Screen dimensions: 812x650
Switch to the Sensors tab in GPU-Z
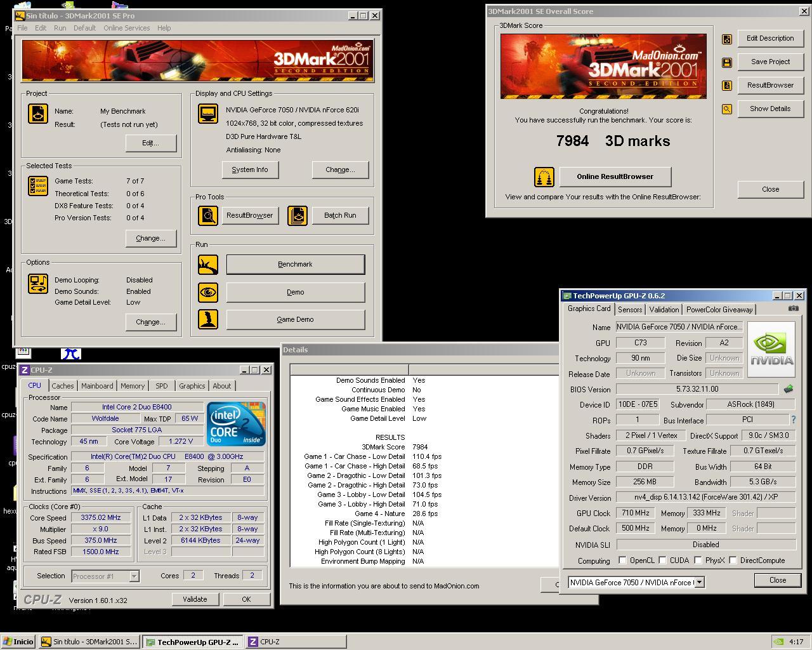click(630, 310)
